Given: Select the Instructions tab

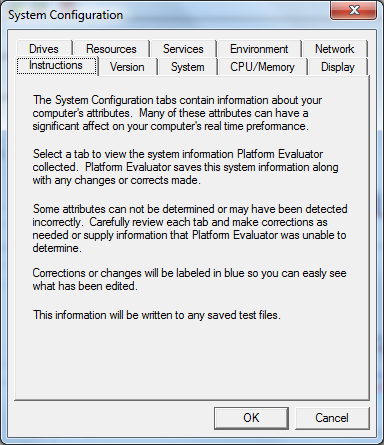Looking at the screenshot, I should pos(56,65).
